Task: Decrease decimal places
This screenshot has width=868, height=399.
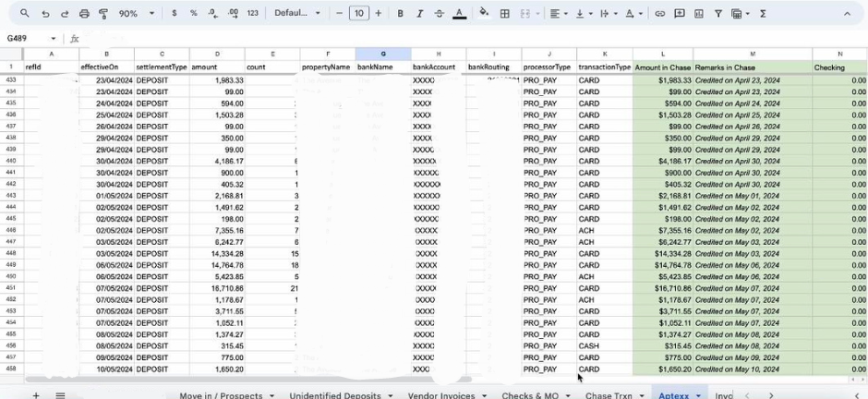Action: point(213,13)
